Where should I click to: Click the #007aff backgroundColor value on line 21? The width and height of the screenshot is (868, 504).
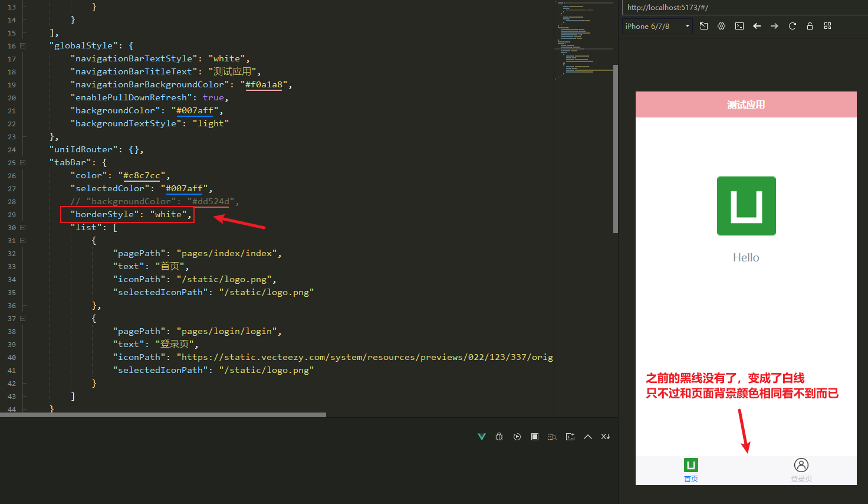tap(195, 110)
